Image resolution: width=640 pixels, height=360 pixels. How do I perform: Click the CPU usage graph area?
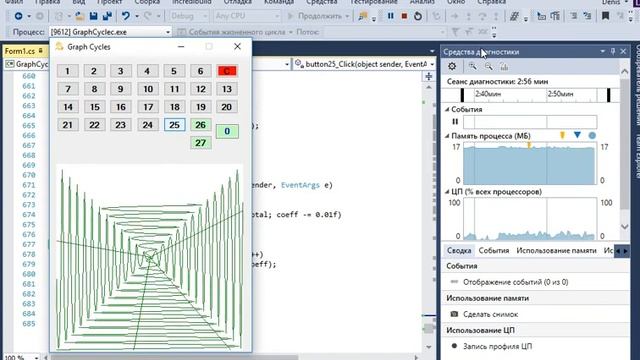click(529, 219)
